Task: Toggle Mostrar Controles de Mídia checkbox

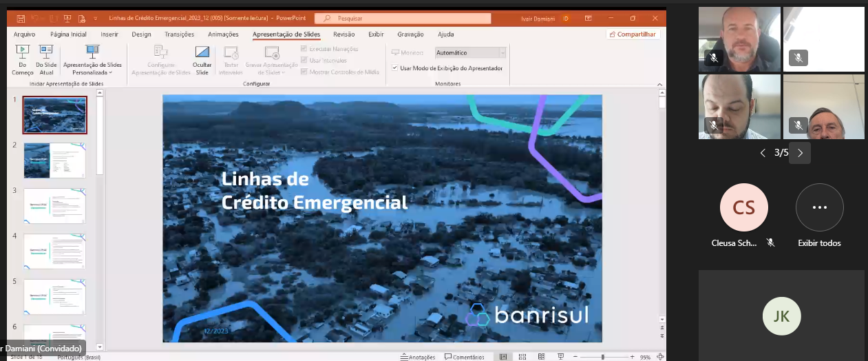Action: pyautogui.click(x=304, y=72)
